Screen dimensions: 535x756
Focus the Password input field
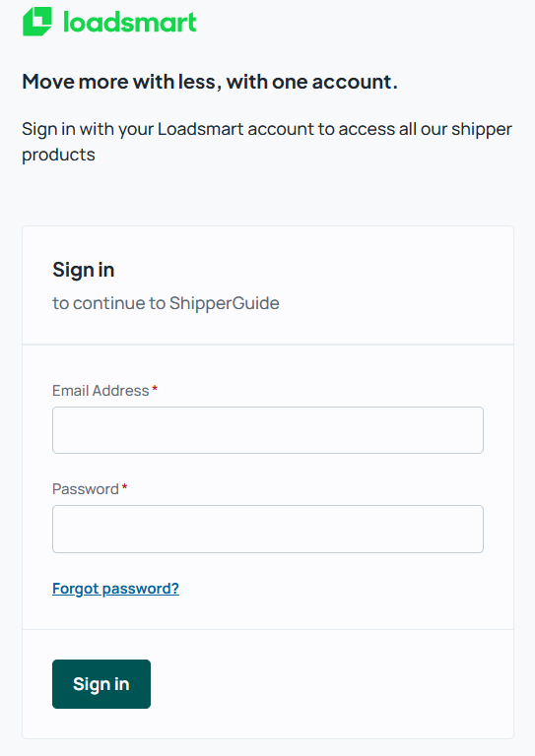point(268,529)
